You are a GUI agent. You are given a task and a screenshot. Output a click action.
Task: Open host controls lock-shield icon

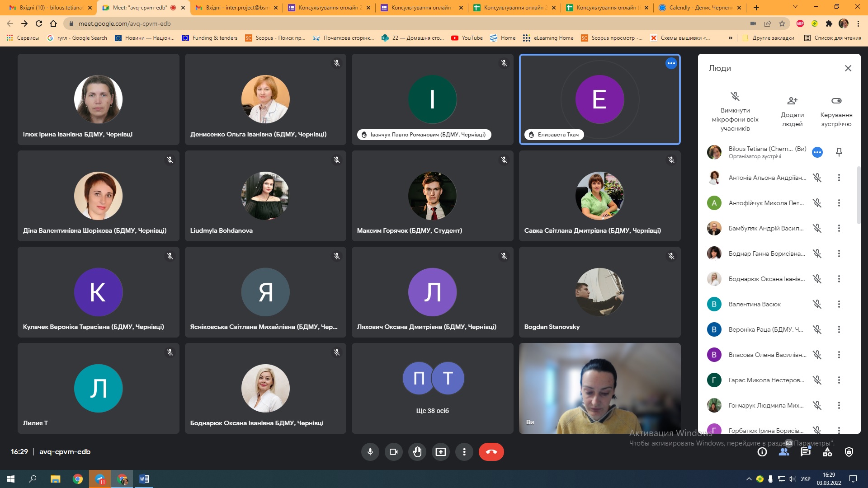849,452
